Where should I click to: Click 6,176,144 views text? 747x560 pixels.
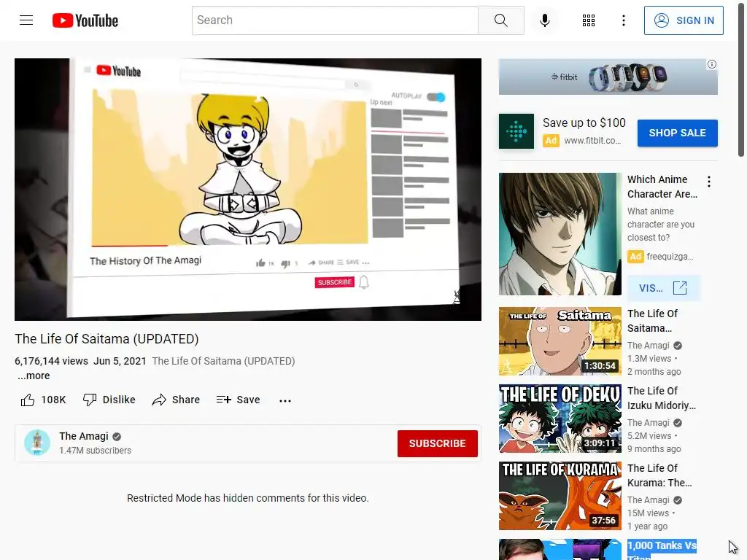52,361
